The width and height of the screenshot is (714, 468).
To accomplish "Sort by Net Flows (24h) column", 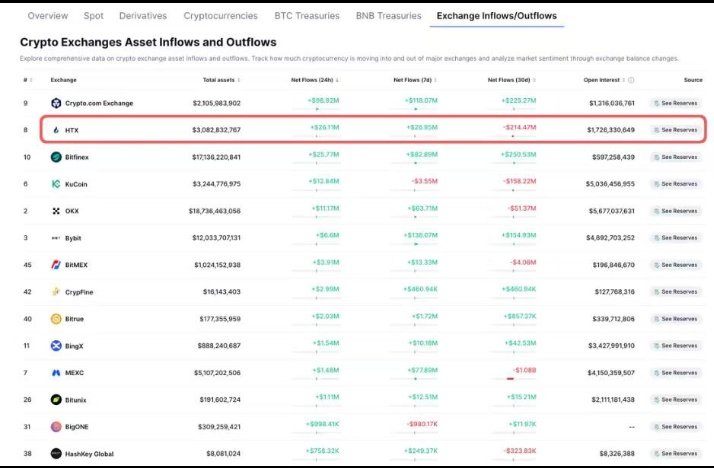I will 315,80.
